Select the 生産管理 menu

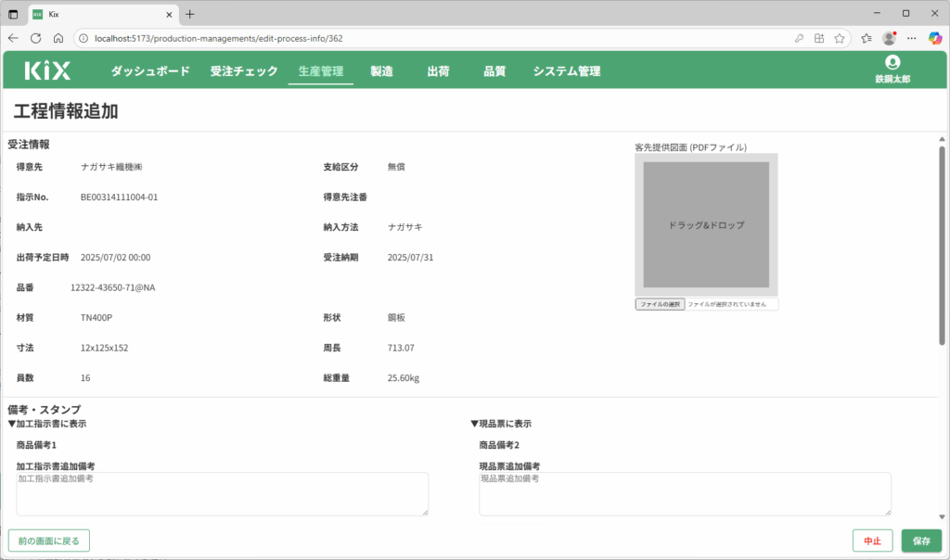[320, 70]
